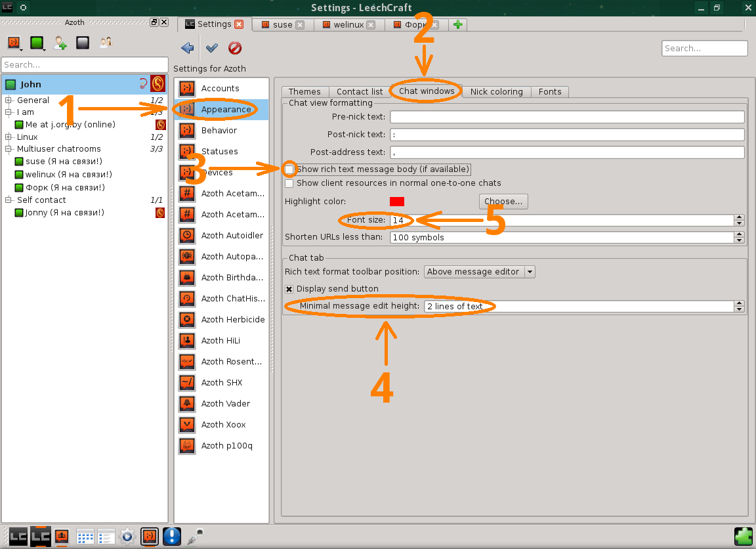Click the Choose... highlight color button
Screen dimensions: 756x549
503,202
